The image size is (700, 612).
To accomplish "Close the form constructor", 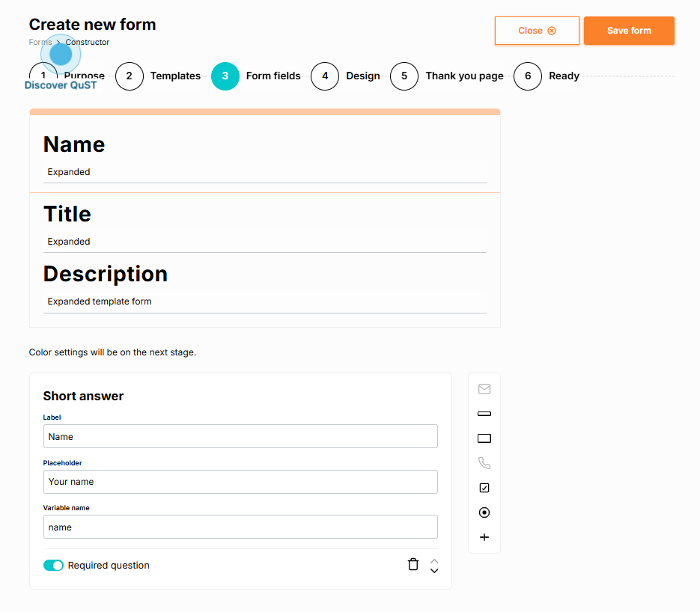I will point(537,31).
